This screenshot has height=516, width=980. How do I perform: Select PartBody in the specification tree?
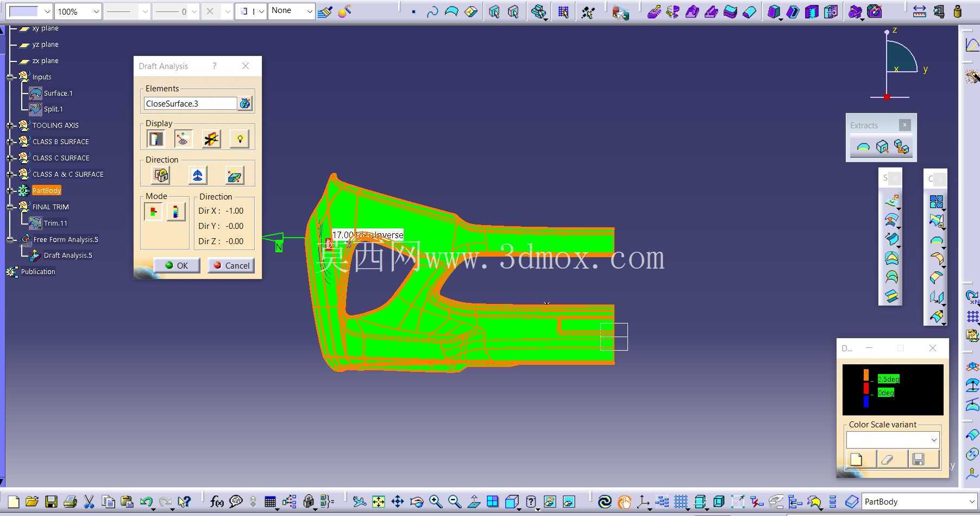[x=47, y=191]
